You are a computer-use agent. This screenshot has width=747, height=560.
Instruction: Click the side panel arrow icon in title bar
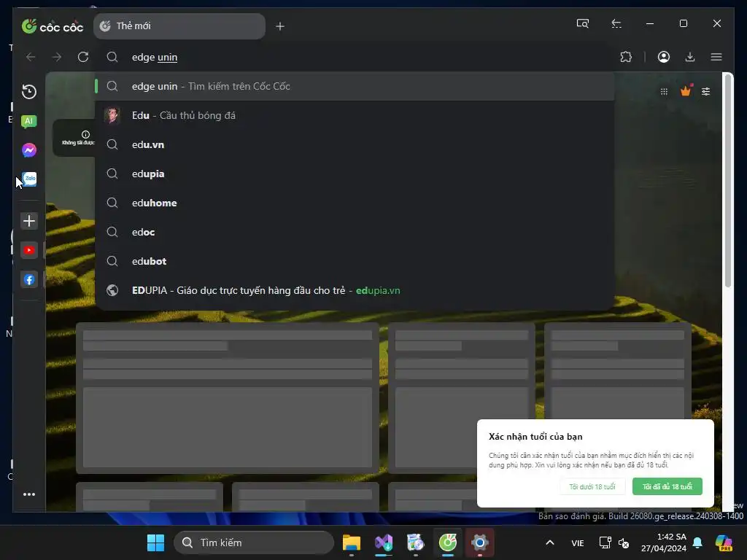point(616,23)
